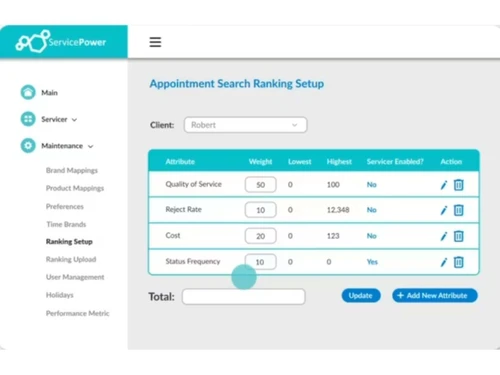The image size is (500, 375).
Task: Click the 'Cost' attribute text
Action: tap(173, 236)
